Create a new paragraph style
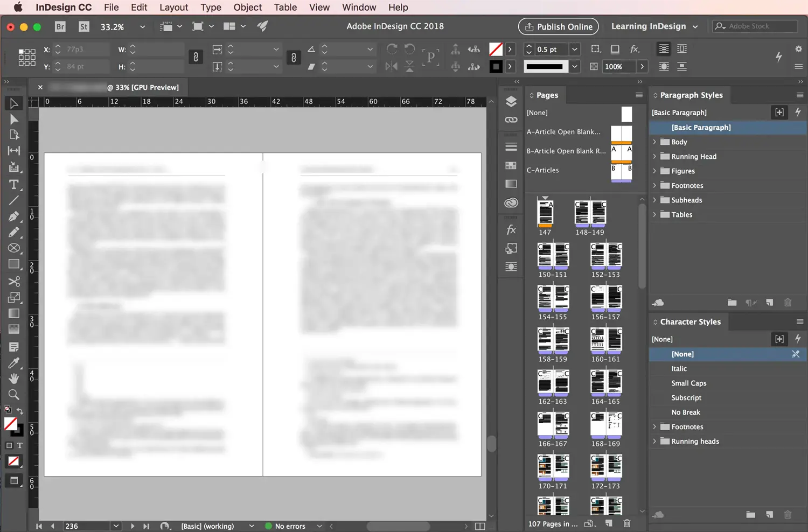The height and width of the screenshot is (532, 808). (x=769, y=303)
